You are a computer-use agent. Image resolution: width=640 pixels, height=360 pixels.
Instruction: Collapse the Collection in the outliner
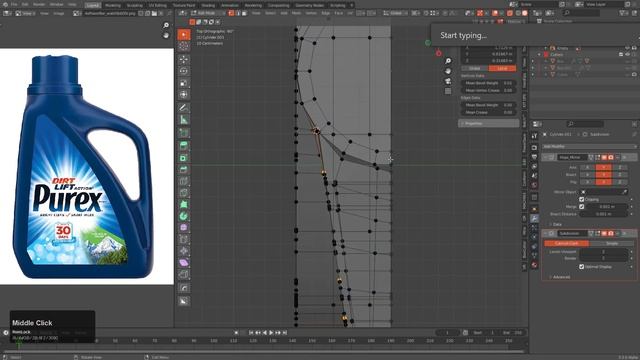click(539, 55)
